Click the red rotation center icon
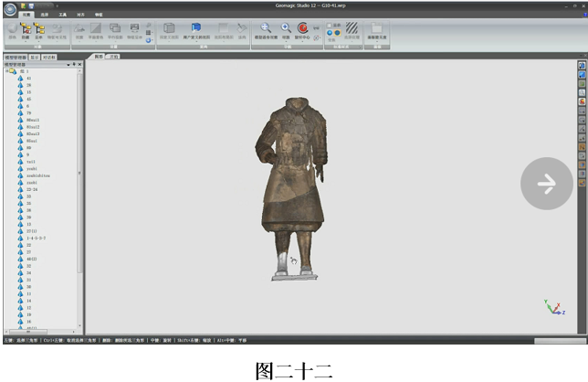This screenshot has width=588, height=382. (302, 27)
